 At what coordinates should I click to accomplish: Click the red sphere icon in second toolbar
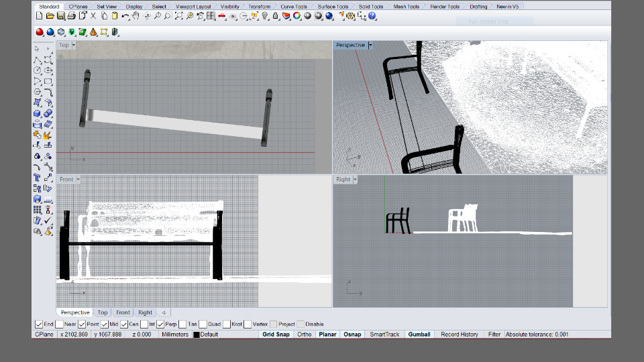pyautogui.click(x=40, y=32)
